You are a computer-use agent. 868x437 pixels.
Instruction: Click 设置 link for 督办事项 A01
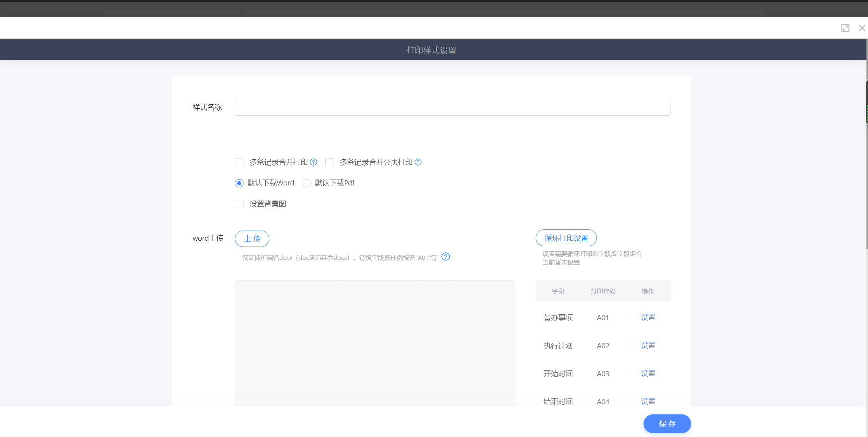click(x=648, y=317)
